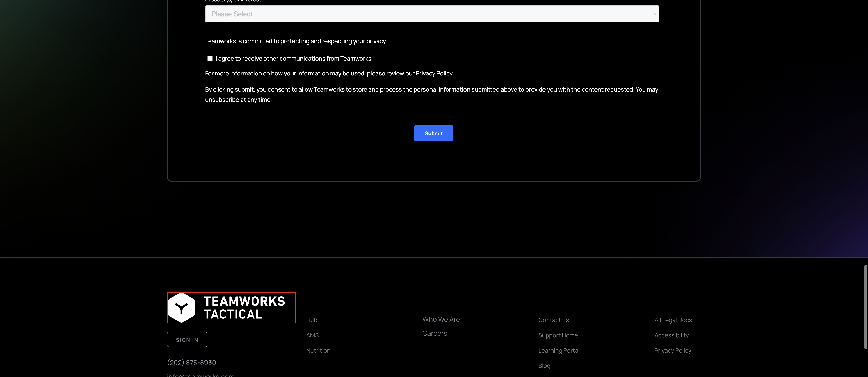
Task: Check the agree to communications checkbox
Action: point(210,59)
